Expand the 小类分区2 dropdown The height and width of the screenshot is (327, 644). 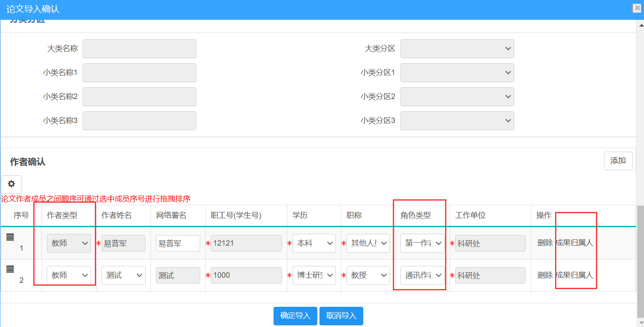[x=457, y=96]
